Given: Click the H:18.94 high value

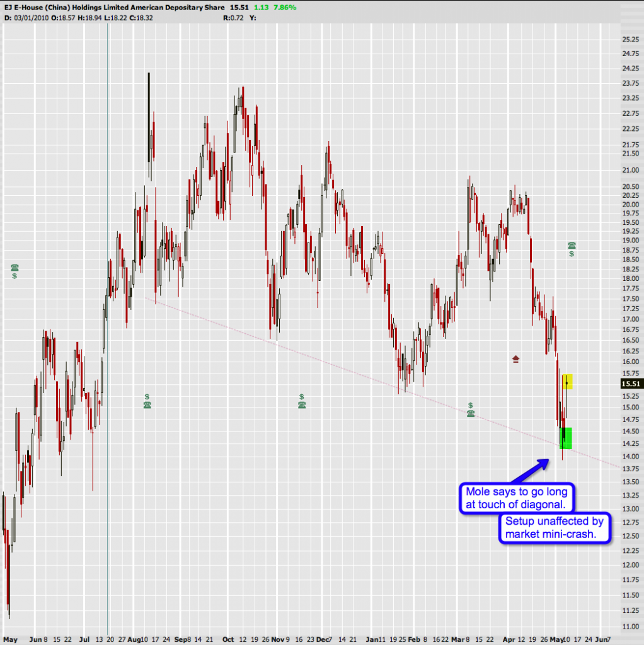Looking at the screenshot, I should (89, 18).
